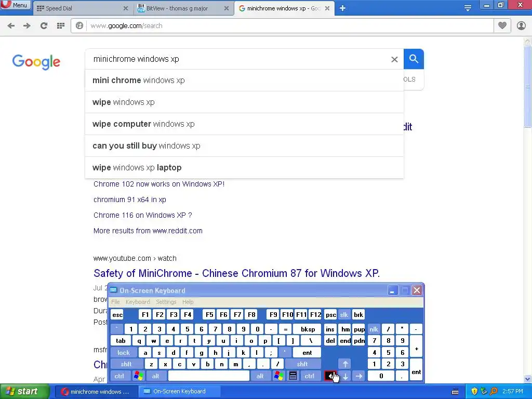
Task: Click the right arrow key on keyboard
Action: tap(358, 376)
